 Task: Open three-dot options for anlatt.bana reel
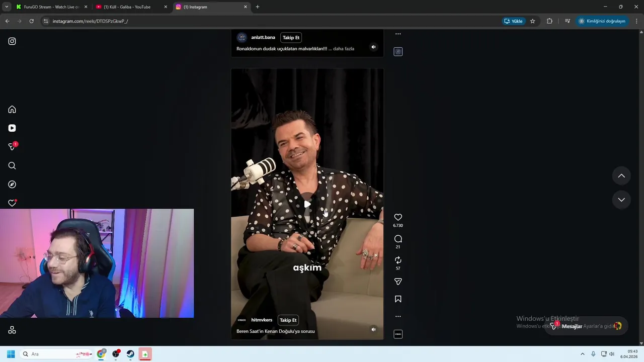click(x=398, y=34)
